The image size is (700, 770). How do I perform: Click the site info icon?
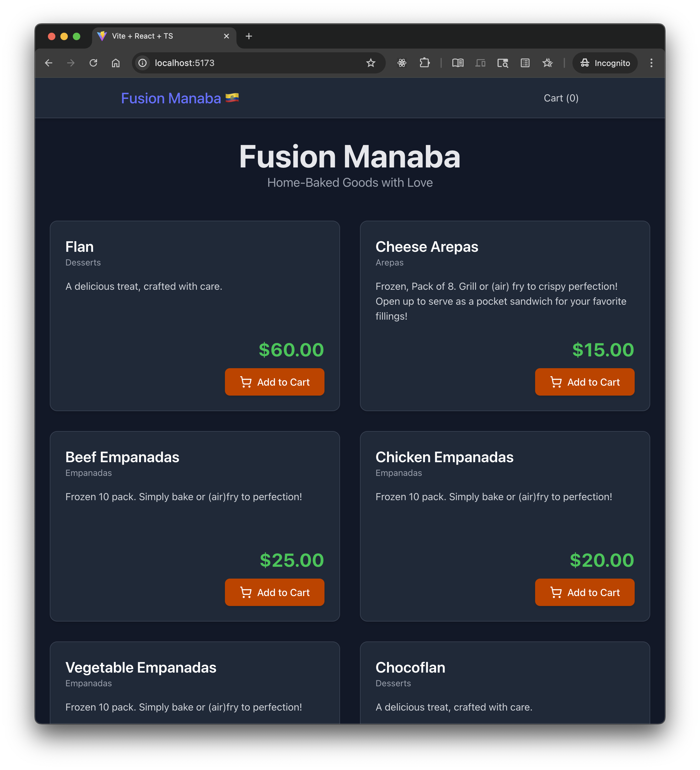click(x=142, y=63)
